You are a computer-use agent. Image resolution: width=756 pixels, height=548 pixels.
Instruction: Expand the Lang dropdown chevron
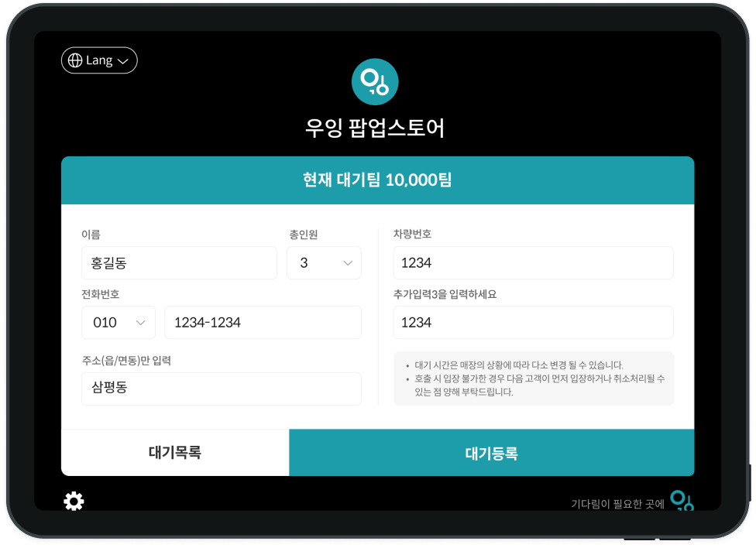pyautogui.click(x=122, y=61)
